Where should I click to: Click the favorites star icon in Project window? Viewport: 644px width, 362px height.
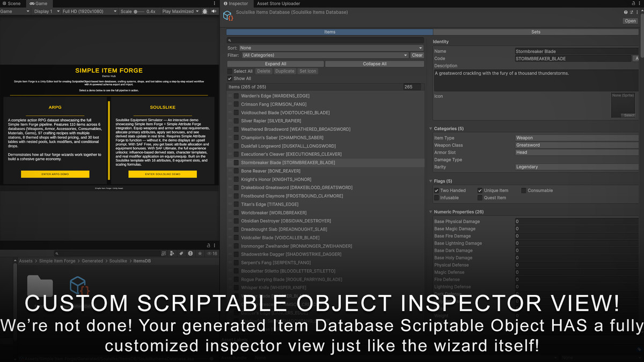(x=200, y=253)
